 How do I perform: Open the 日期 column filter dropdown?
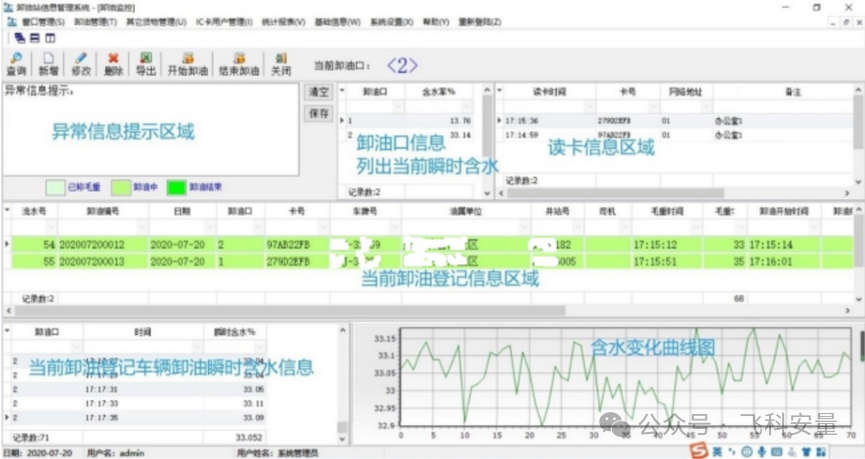[210, 227]
